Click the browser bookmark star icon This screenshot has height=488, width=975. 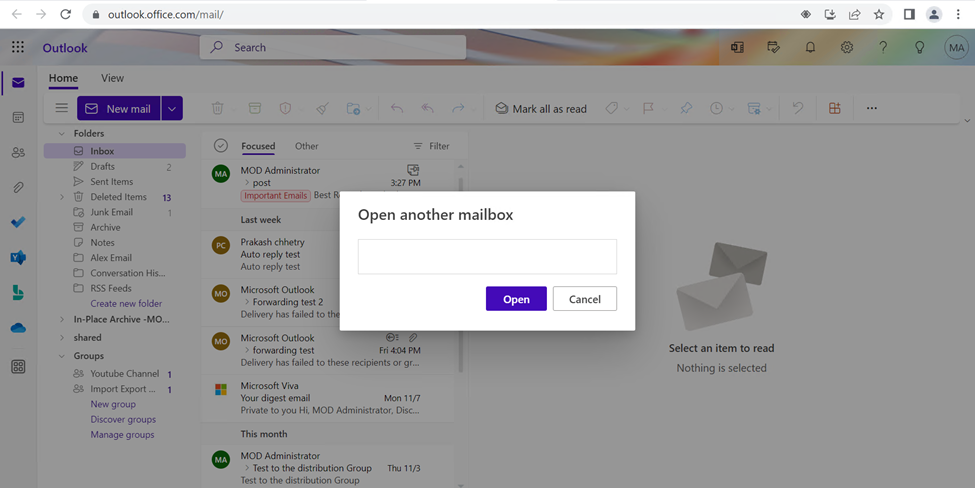point(879,14)
